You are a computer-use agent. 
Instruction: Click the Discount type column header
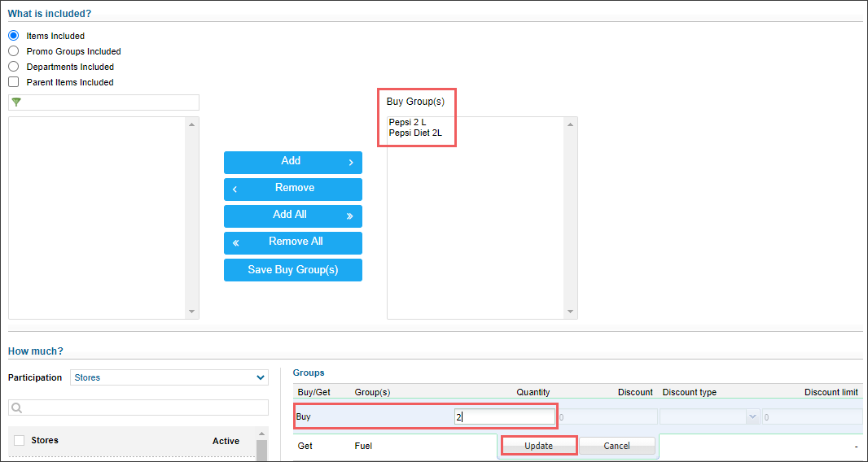[689, 392]
